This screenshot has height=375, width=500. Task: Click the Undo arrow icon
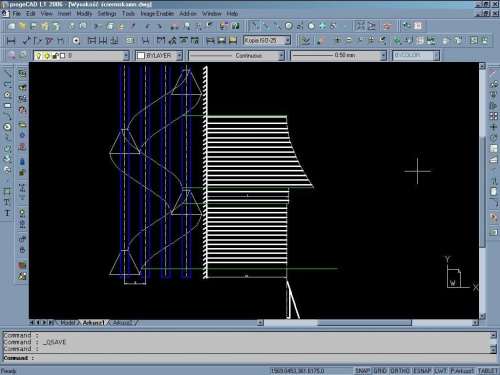tap(148, 26)
